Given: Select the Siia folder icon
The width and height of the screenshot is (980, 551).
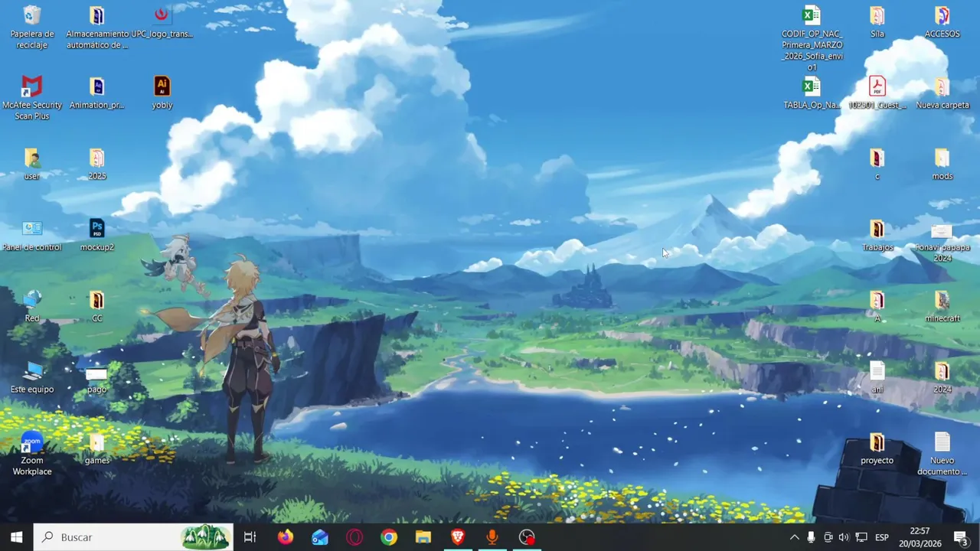Looking at the screenshot, I should 877,21.
